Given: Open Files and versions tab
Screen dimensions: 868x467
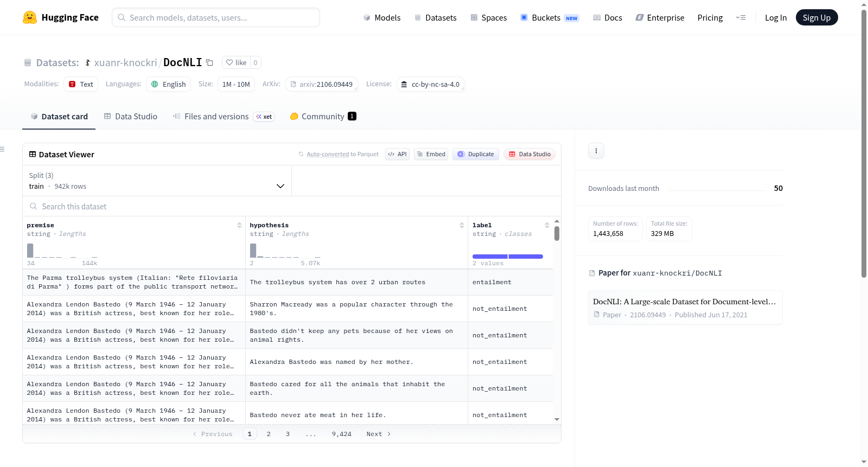Looking at the screenshot, I should pos(224,117).
